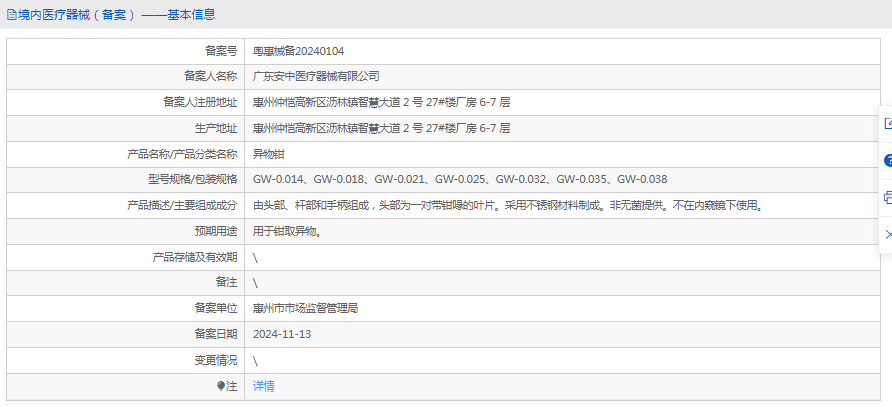Select filing number 粤惠械备20240104
The height and width of the screenshot is (407, 892).
(299, 51)
